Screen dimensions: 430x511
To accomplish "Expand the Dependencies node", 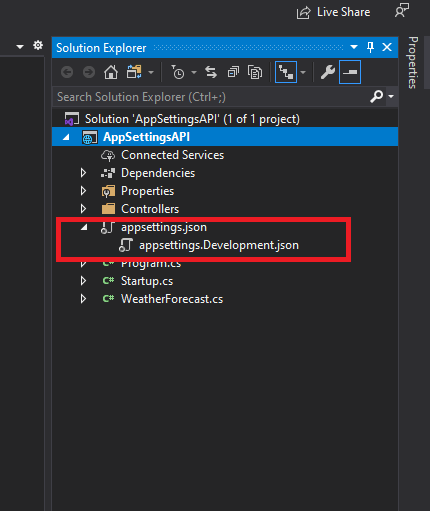I will pyautogui.click(x=83, y=173).
